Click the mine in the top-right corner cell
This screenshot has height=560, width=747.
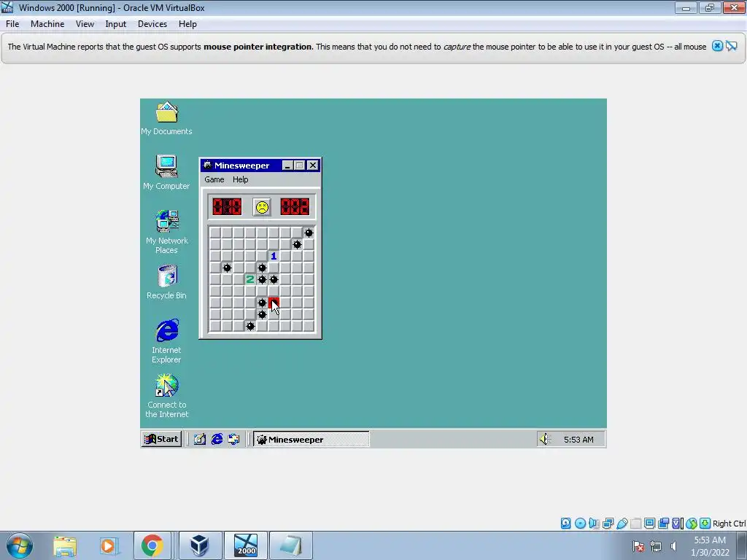tap(309, 233)
